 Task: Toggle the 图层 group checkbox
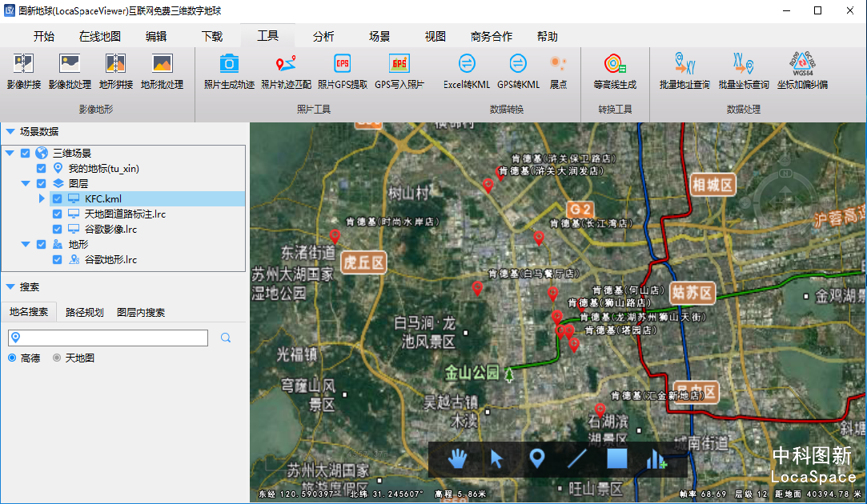[41, 183]
